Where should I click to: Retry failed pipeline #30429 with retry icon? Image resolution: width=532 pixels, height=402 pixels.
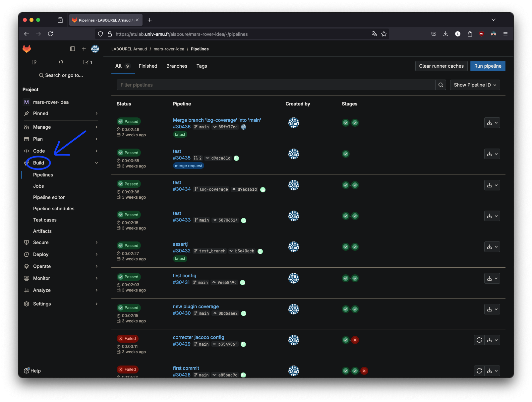pos(479,340)
